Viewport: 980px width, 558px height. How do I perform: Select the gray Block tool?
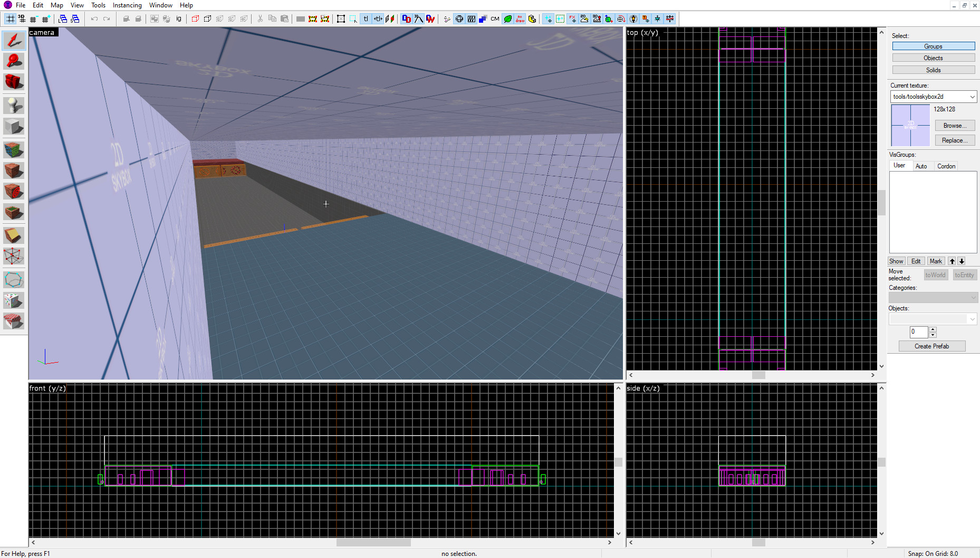tap(14, 126)
